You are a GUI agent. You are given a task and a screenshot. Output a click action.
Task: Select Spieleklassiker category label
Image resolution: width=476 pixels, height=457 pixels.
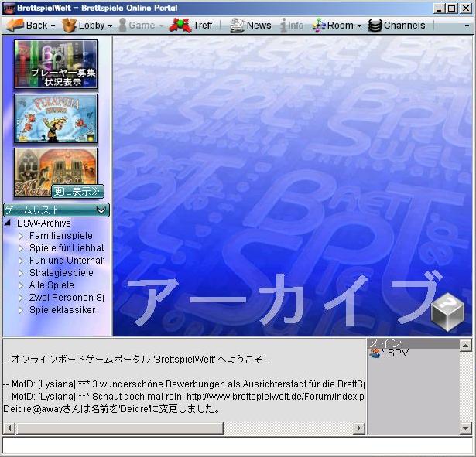click(x=62, y=310)
